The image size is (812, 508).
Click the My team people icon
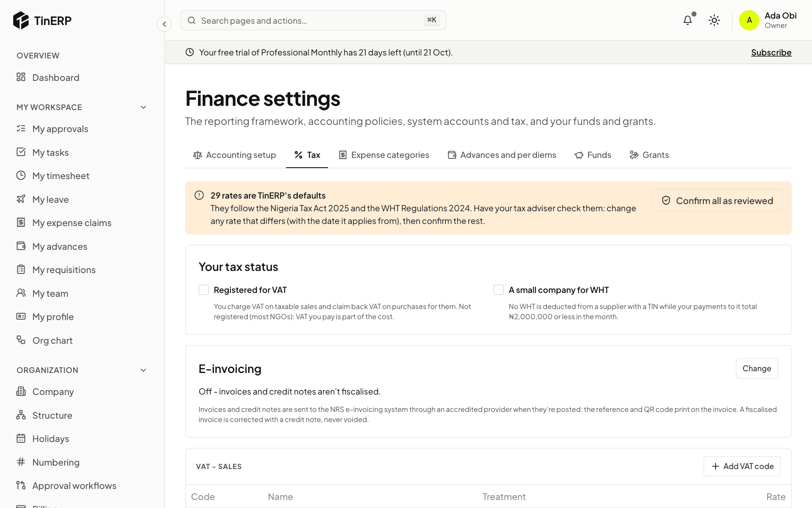[21, 293]
